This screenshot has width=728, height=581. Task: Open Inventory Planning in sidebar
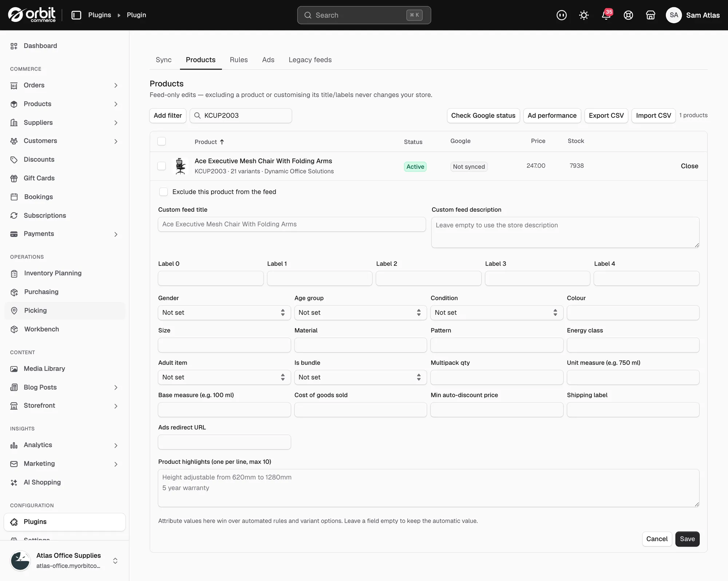click(64, 273)
